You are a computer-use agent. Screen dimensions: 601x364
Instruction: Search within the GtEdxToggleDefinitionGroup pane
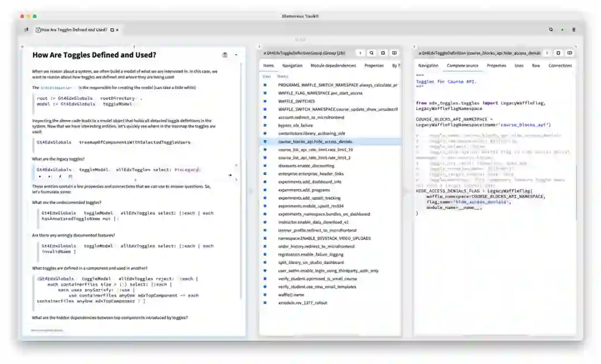pyautogui.click(x=371, y=53)
